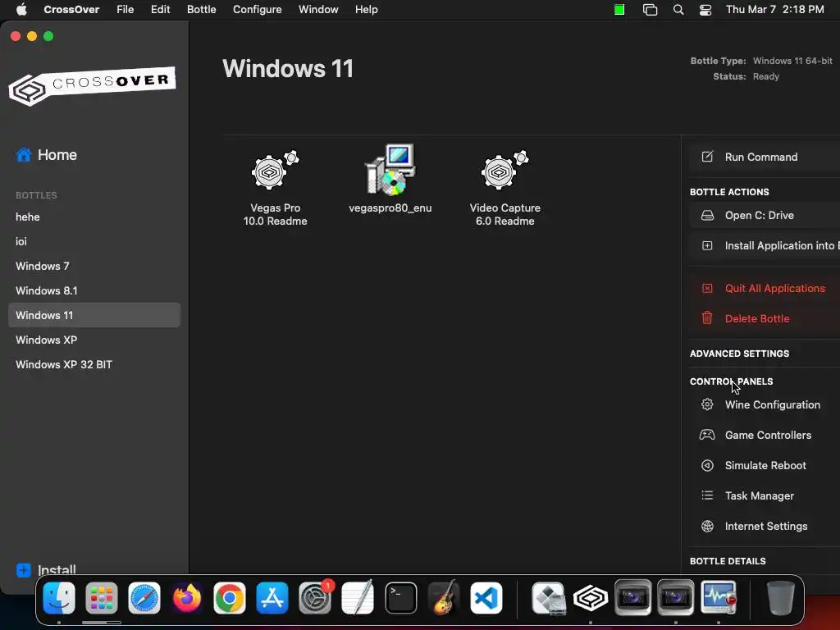Viewport: 840px width, 630px height.
Task: Open the Configure menu
Action: click(257, 10)
